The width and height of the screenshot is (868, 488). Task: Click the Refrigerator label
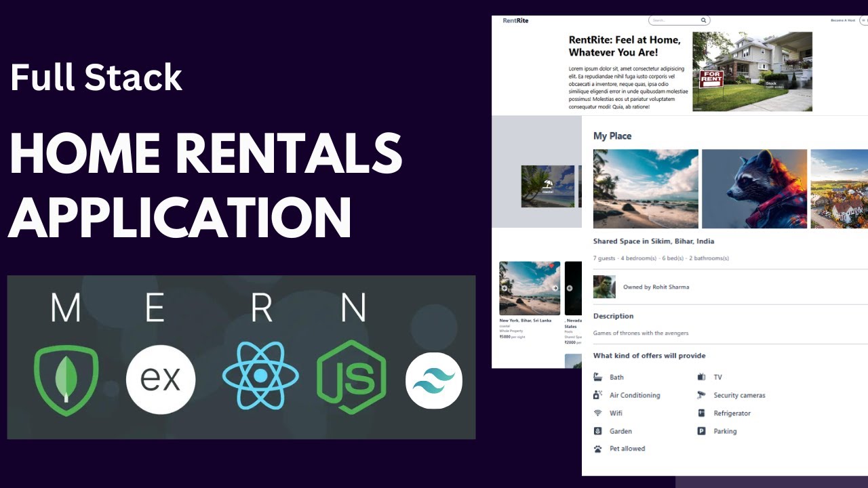732,413
